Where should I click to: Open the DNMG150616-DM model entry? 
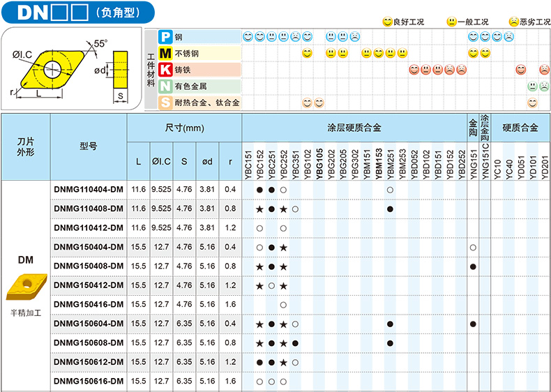click(x=89, y=381)
